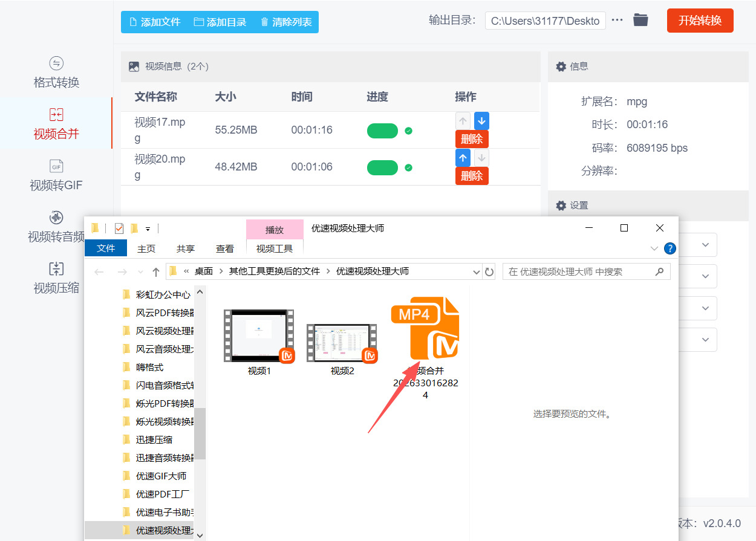Click progress bar of 视频17.mpg
This screenshot has height=541, width=756.
[x=382, y=131]
